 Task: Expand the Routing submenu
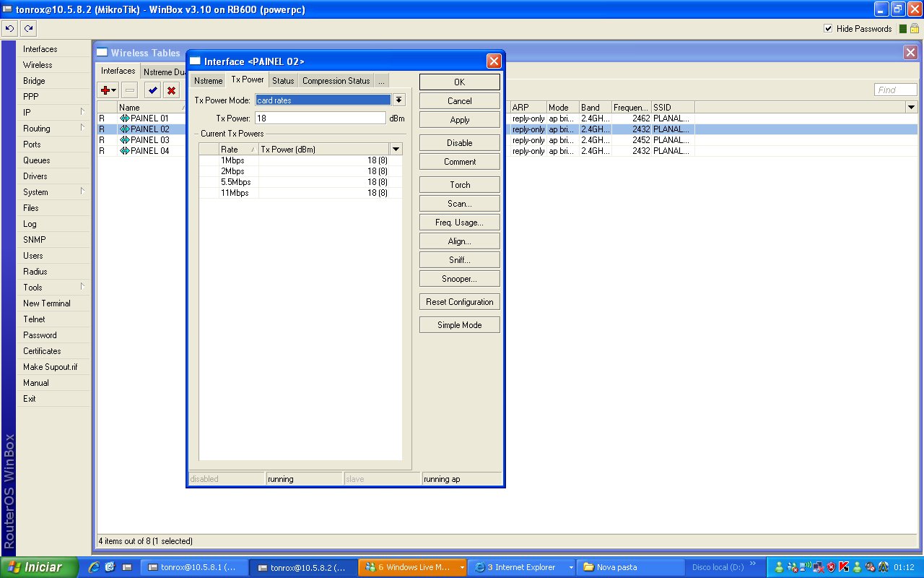(82, 128)
